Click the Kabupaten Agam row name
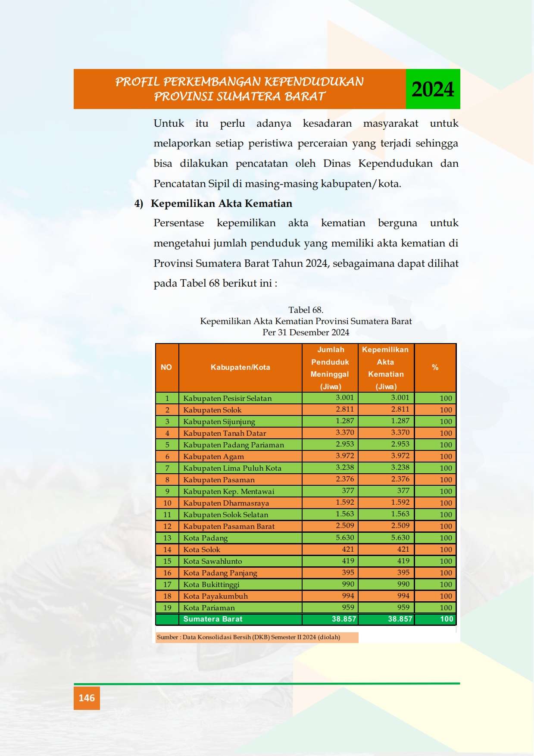Screen dimensions: 534x756 pyautogui.click(x=214, y=456)
